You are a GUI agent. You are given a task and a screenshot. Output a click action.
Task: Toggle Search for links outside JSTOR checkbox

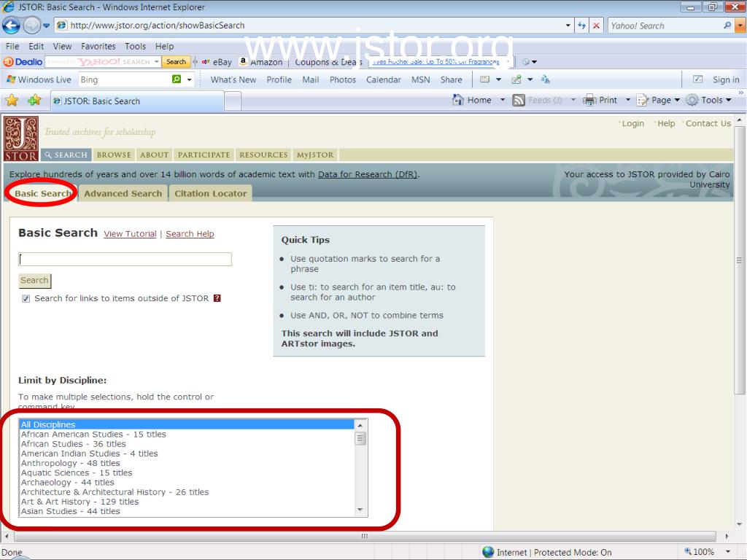(26, 298)
